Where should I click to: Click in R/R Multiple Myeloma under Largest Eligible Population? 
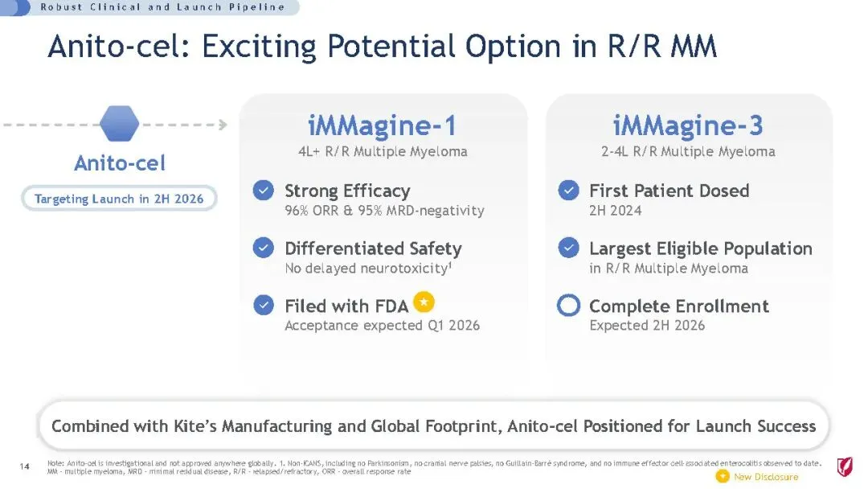pos(669,269)
